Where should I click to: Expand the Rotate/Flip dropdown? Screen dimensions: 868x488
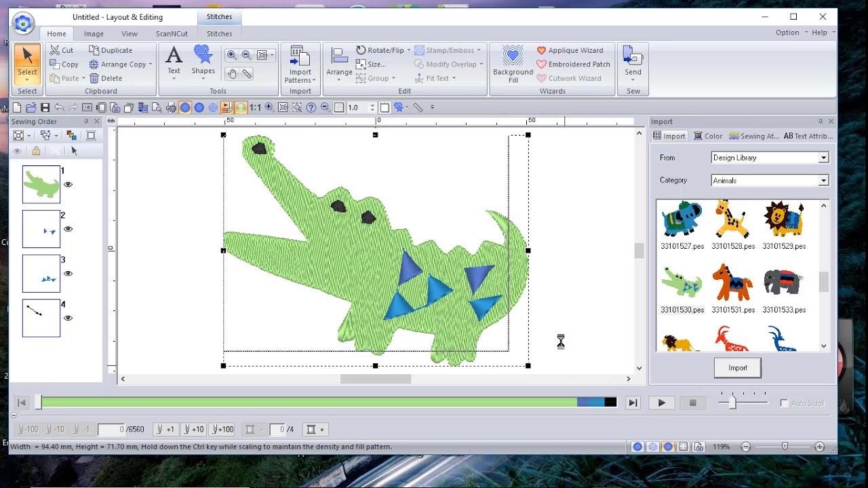point(408,50)
